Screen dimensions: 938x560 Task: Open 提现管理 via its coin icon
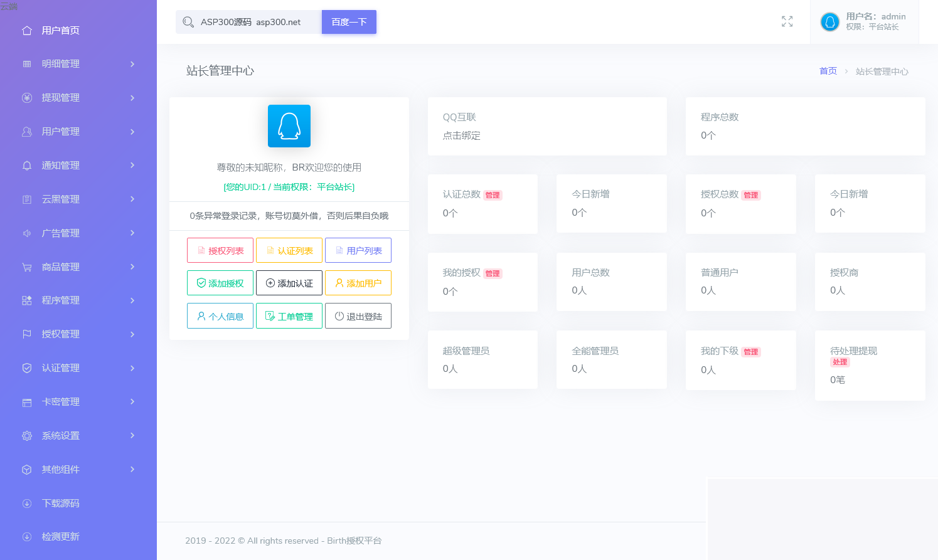click(26, 97)
